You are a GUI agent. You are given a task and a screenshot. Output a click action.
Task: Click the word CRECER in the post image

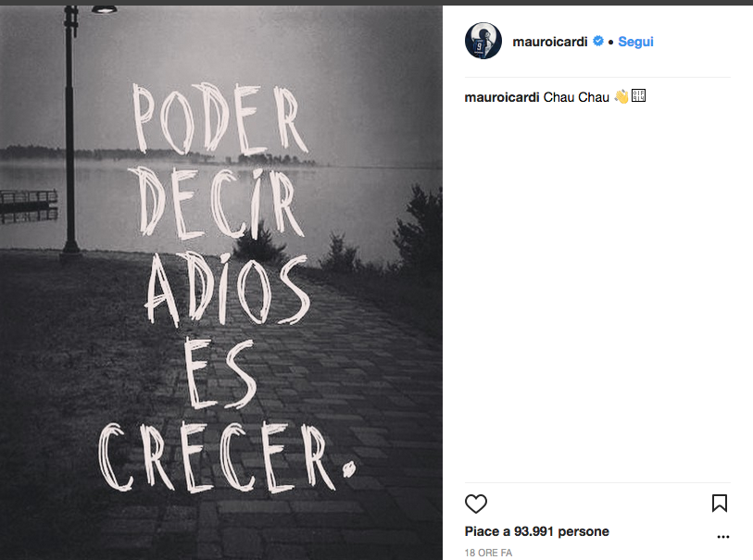tap(226, 458)
